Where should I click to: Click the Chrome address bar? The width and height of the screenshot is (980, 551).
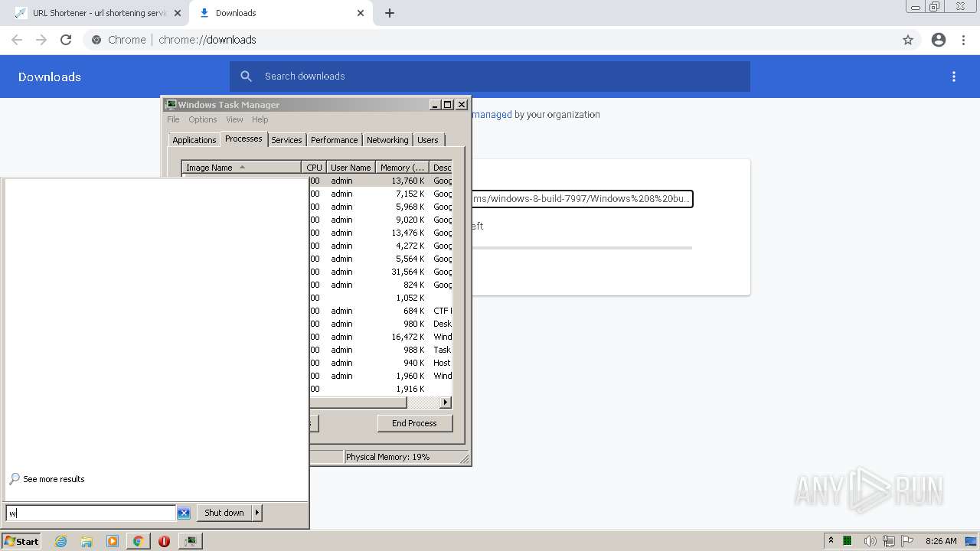click(490, 40)
